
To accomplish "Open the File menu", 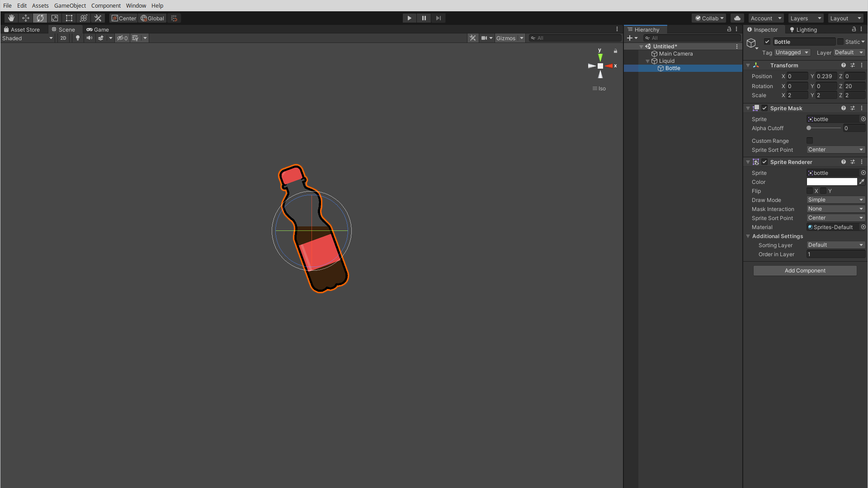I will click(7, 5).
